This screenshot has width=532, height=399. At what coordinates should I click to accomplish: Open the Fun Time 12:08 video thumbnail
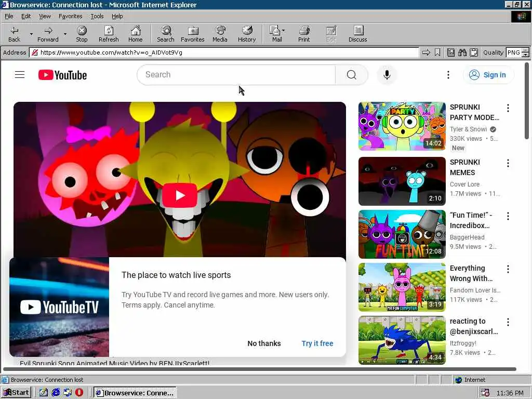(x=402, y=234)
